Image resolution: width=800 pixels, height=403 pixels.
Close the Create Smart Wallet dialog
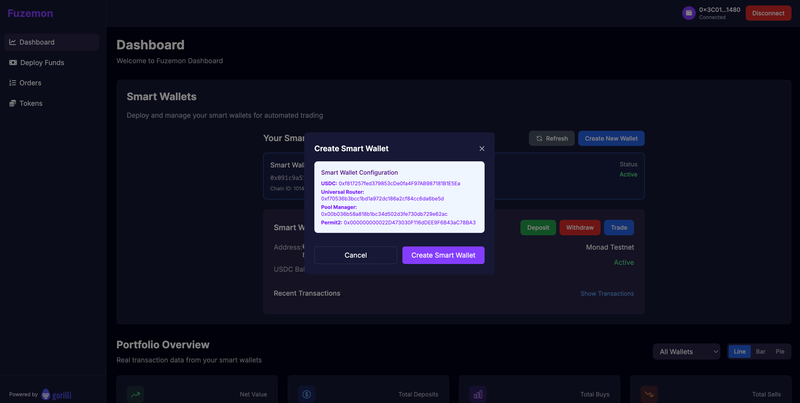[x=481, y=148]
